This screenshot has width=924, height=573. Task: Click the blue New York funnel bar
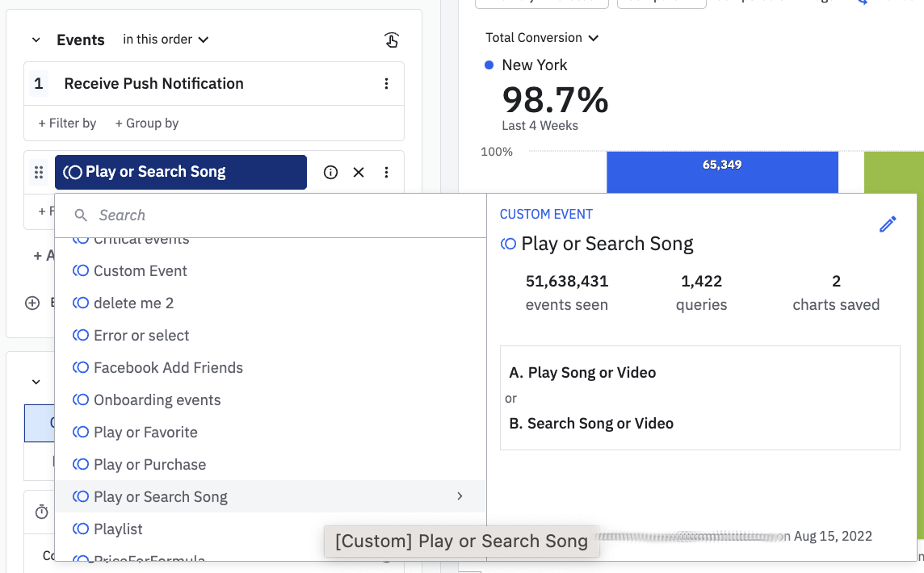[722, 173]
